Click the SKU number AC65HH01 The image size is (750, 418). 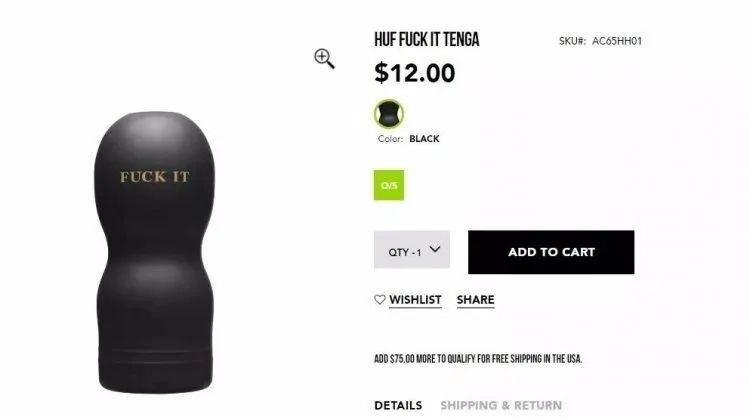tap(617, 41)
